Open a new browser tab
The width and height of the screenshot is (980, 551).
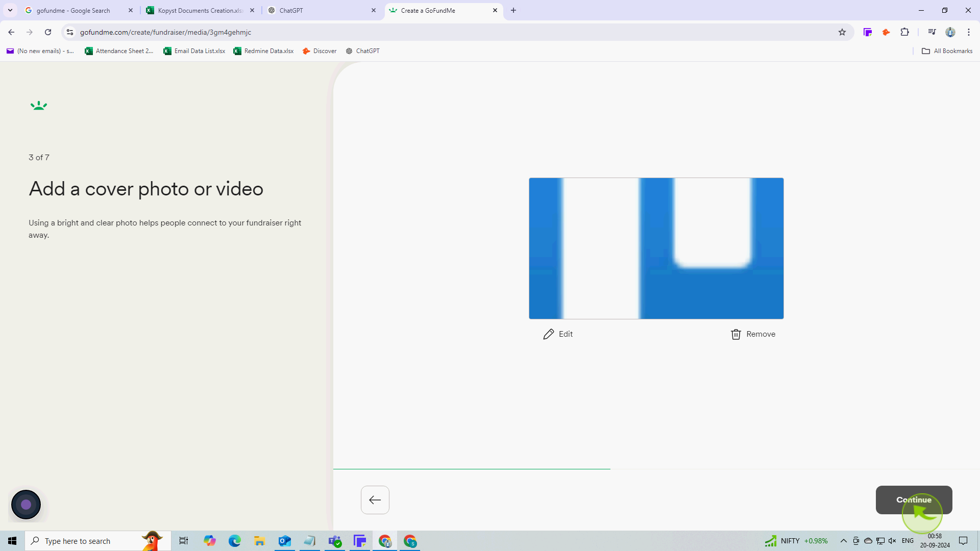click(x=513, y=10)
